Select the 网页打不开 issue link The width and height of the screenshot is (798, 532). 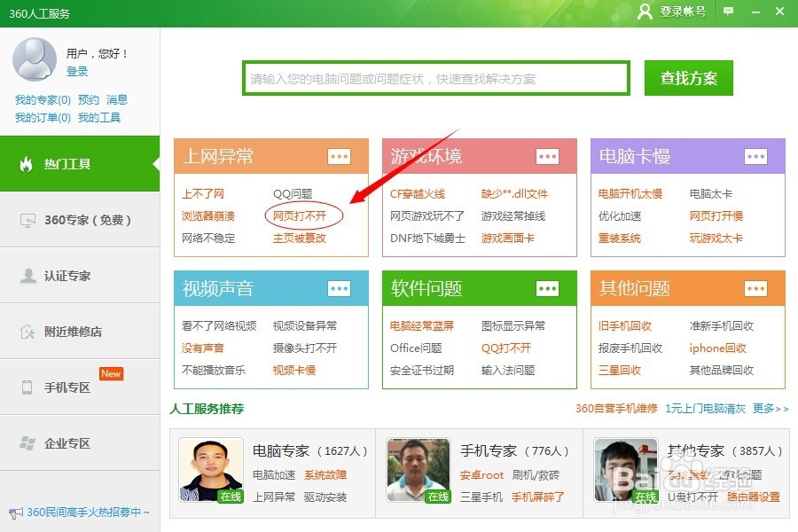tap(300, 215)
